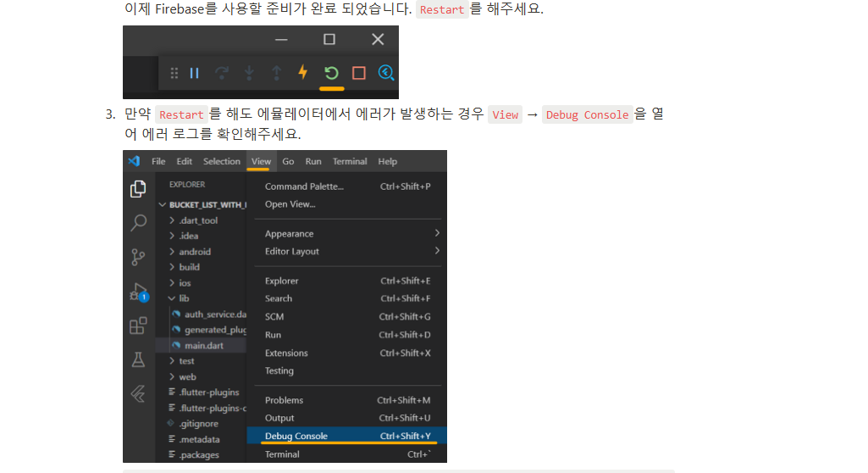Click the Step Out debug arrow
Image resolution: width=868 pixels, height=473 pixels.
276,73
